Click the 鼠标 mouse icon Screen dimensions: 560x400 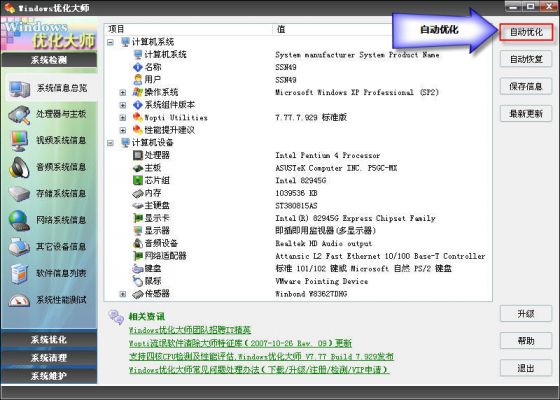pyautogui.click(x=138, y=281)
